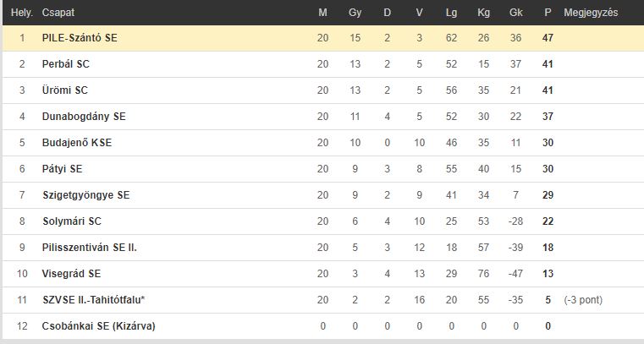Image resolution: width=644 pixels, height=344 pixels.
Task: Open the Perbál SC team link
Action: coord(66,64)
